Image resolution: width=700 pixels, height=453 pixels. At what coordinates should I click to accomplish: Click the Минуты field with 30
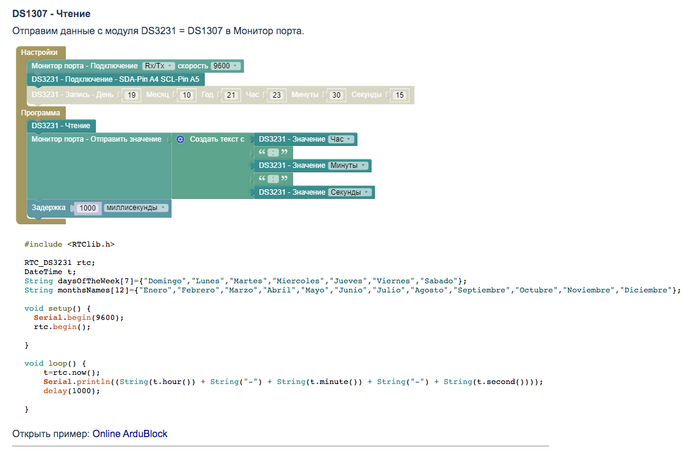click(336, 96)
